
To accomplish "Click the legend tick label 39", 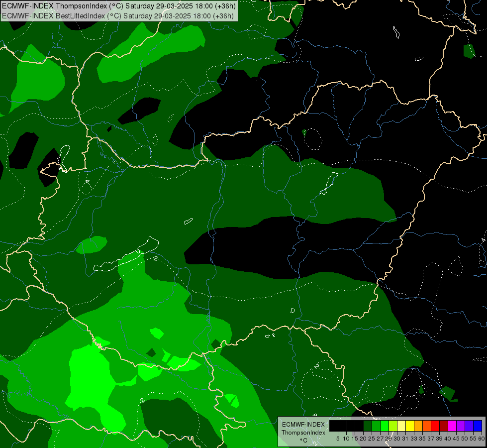I will [x=439, y=439].
